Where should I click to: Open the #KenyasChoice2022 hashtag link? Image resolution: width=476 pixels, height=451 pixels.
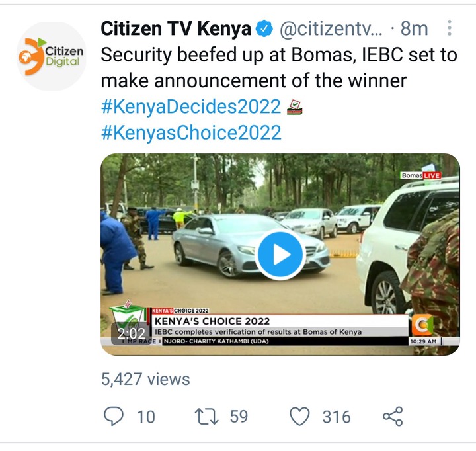tap(191, 133)
